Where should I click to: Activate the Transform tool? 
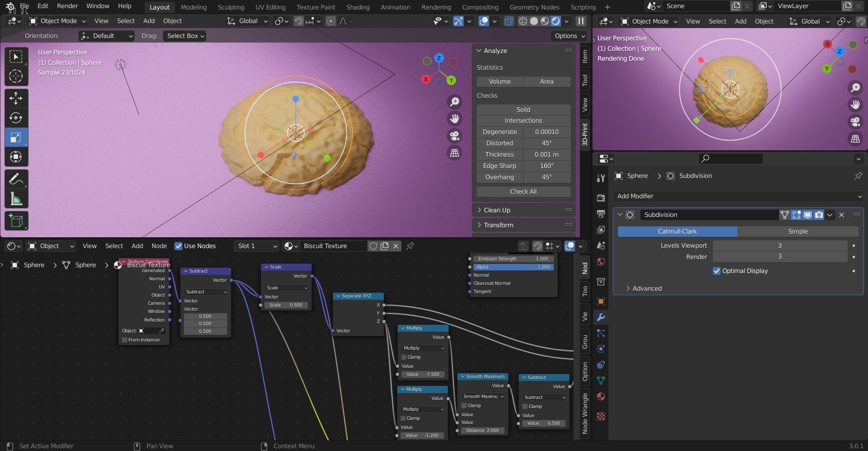point(16,157)
